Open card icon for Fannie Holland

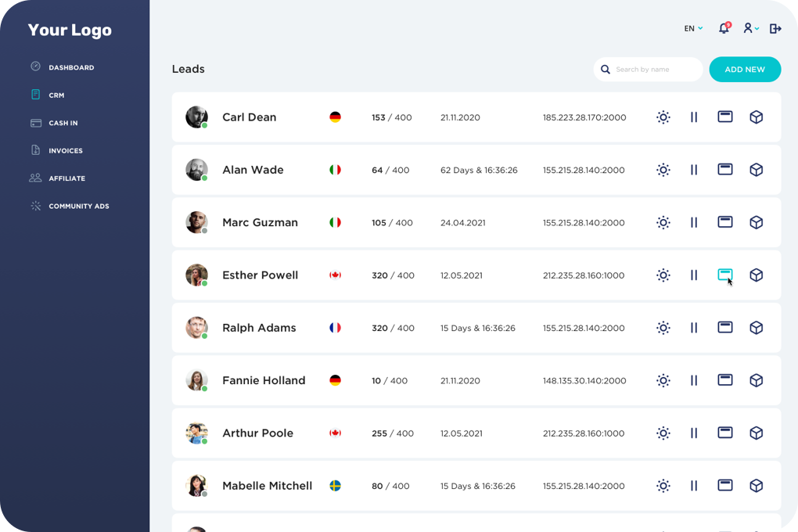pos(725,379)
